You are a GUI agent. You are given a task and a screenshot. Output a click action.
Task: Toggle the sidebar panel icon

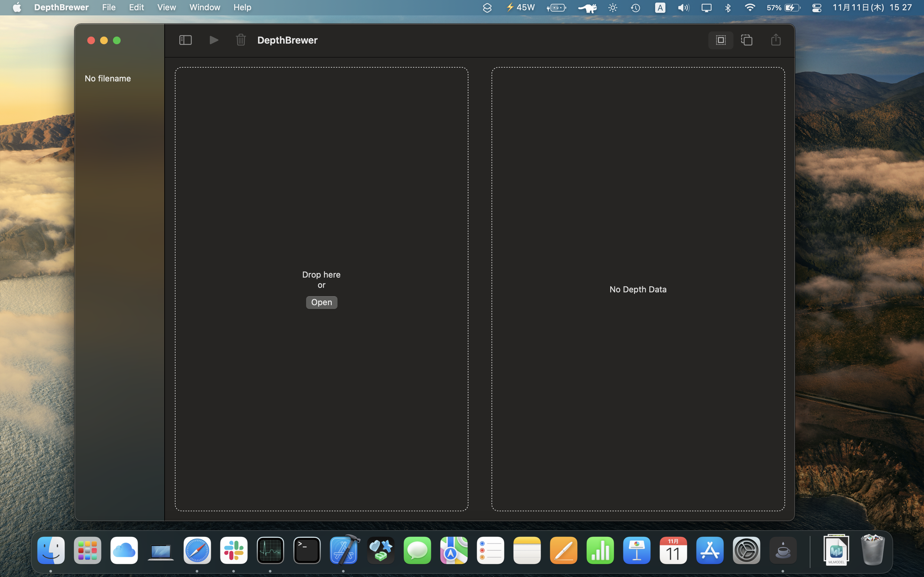[x=185, y=40]
